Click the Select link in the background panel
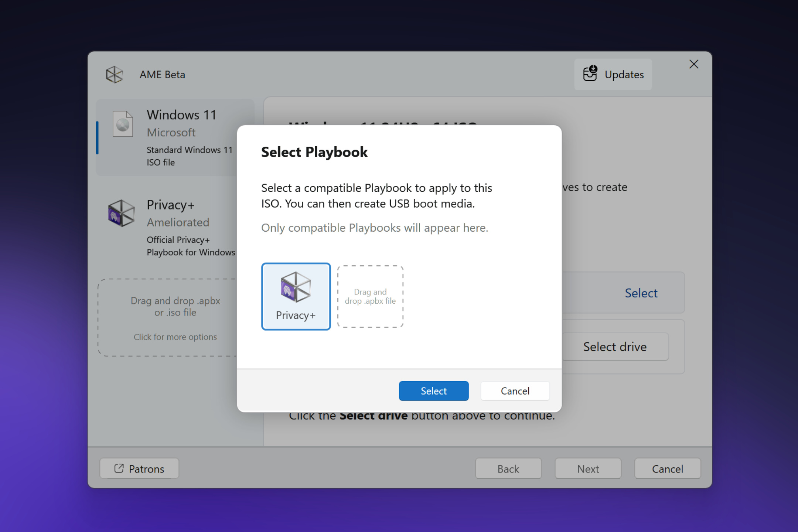The image size is (798, 532). (641, 293)
